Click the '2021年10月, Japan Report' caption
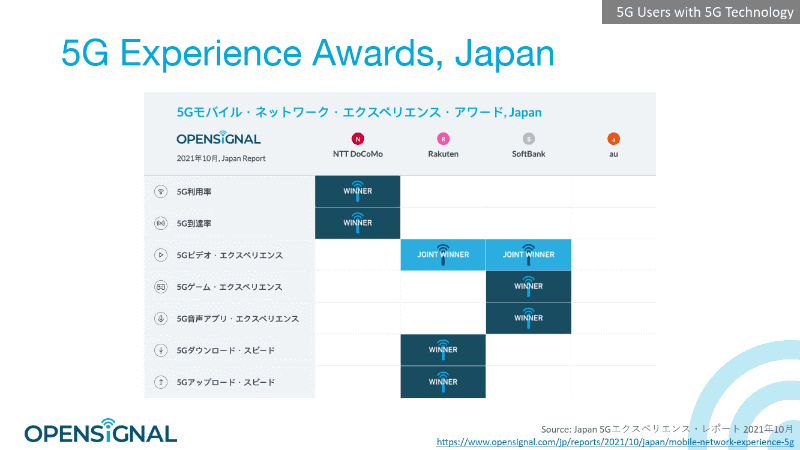The height and width of the screenshot is (450, 800). click(x=221, y=159)
